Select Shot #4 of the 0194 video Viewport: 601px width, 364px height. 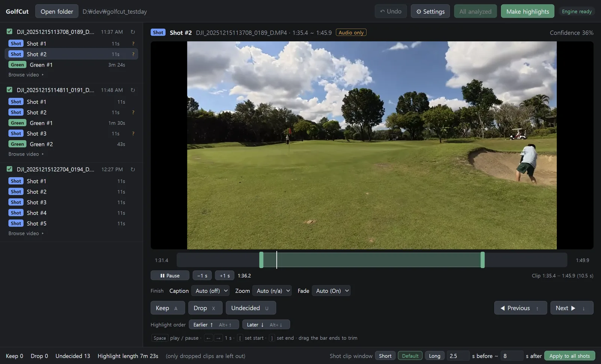tap(71, 213)
